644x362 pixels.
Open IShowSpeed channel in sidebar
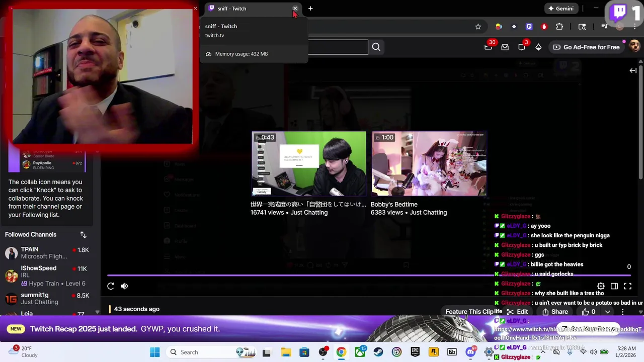tap(47, 276)
